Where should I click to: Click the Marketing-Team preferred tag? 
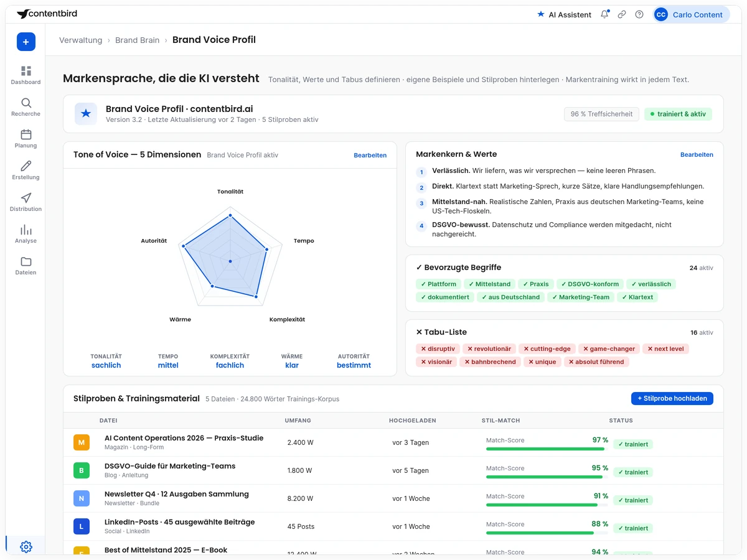pos(580,297)
